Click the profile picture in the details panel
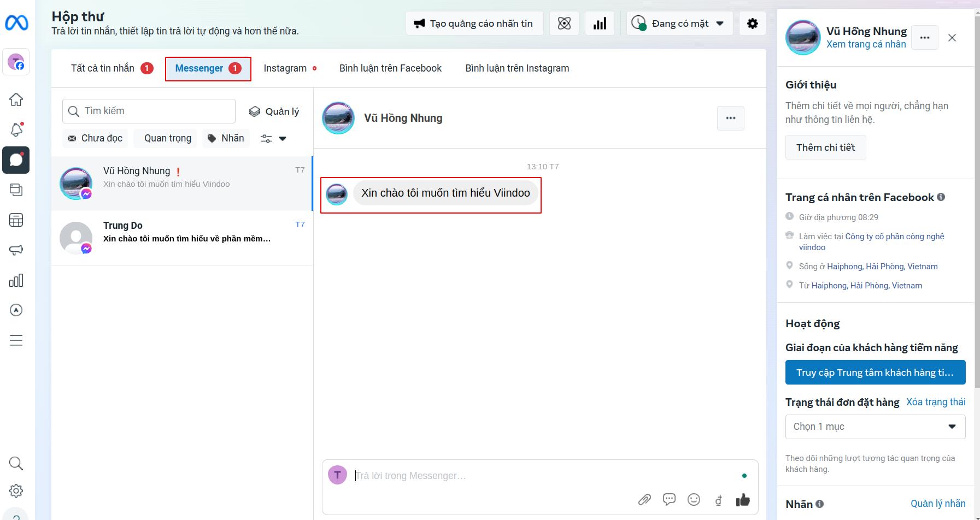This screenshot has width=980, height=520. pos(803,38)
